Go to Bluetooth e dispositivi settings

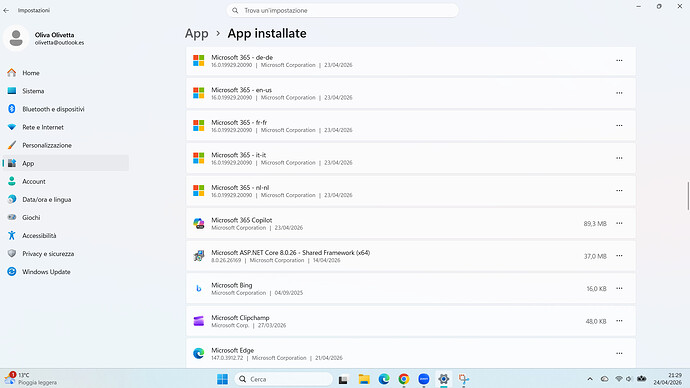point(66,109)
